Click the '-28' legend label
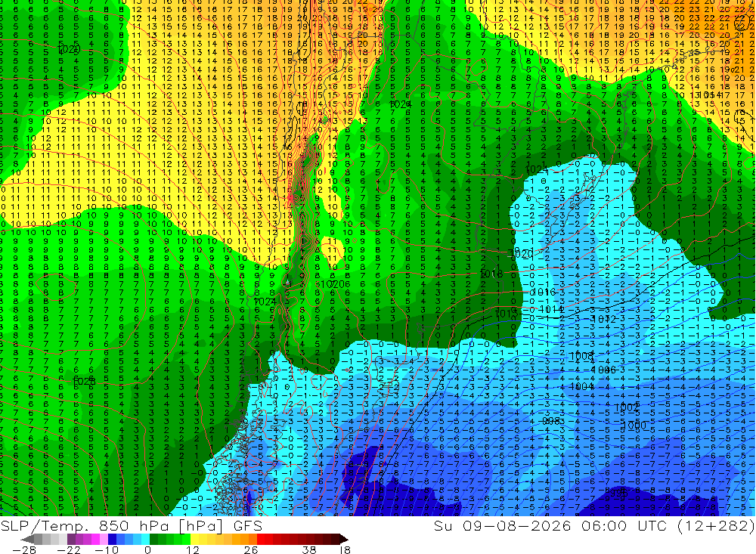The height and width of the screenshot is (554, 756). coord(24,549)
